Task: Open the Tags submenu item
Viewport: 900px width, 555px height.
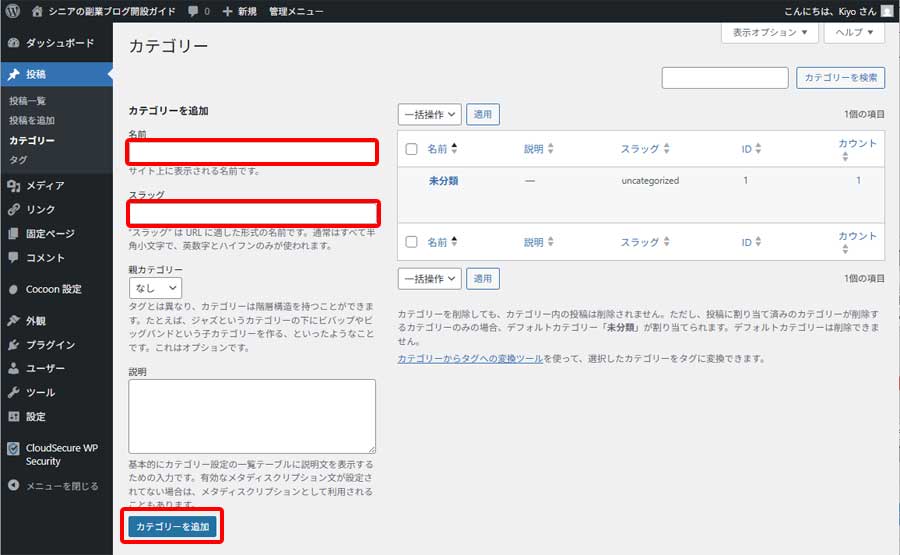Action: 18,160
